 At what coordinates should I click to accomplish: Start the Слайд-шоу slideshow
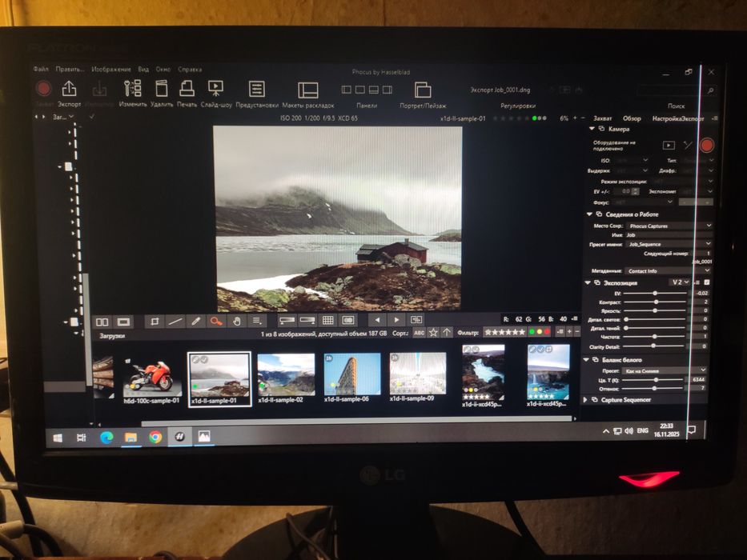(216, 89)
